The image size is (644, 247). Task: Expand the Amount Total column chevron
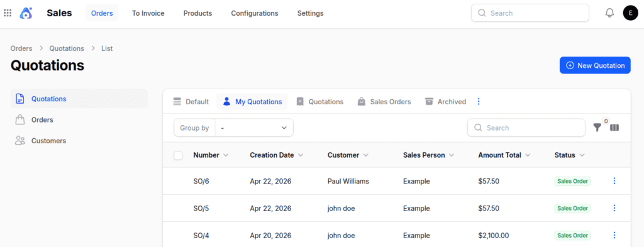528,155
